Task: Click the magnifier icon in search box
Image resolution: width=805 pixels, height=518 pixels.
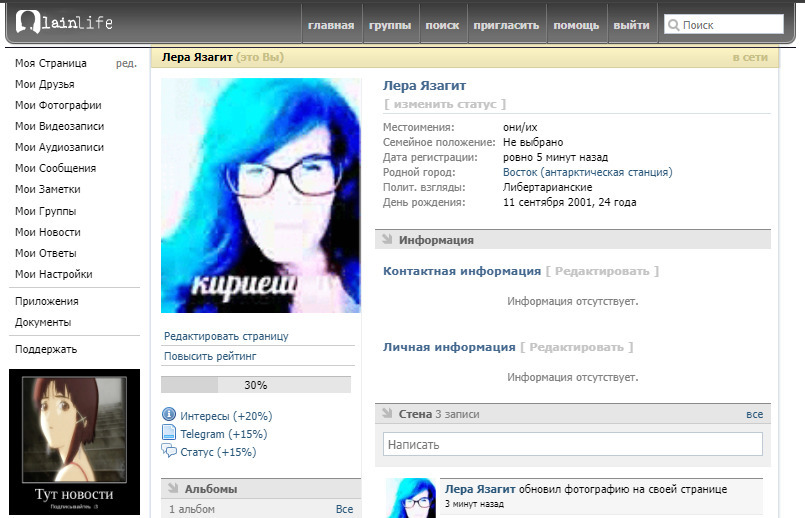Action: click(x=674, y=25)
